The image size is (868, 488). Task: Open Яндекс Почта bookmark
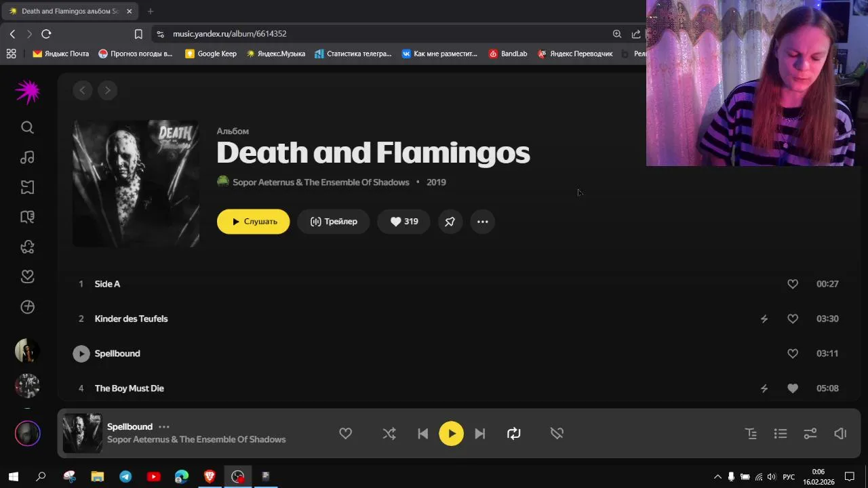(x=60, y=54)
